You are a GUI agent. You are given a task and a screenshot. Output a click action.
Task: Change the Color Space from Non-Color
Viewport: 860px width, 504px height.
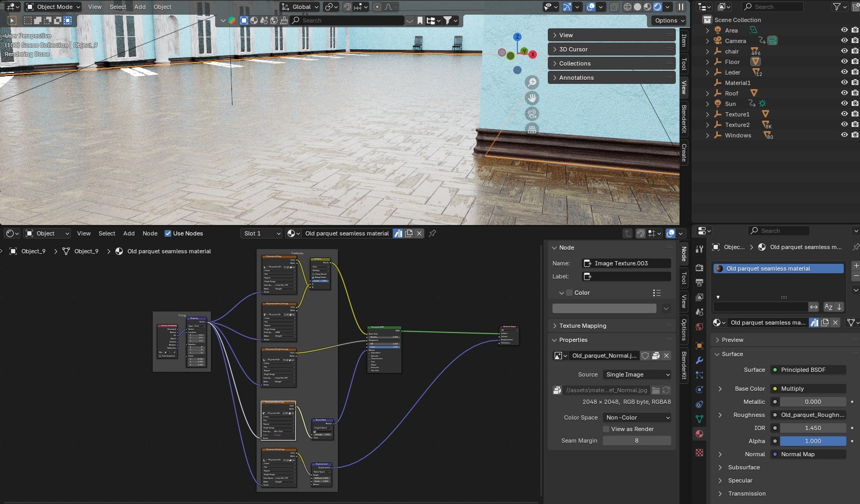tap(636, 417)
